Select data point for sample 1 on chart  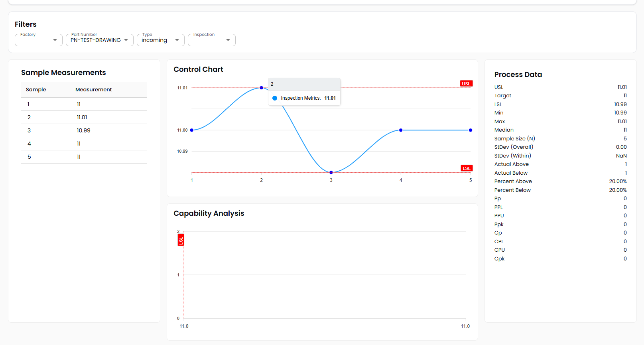click(192, 130)
